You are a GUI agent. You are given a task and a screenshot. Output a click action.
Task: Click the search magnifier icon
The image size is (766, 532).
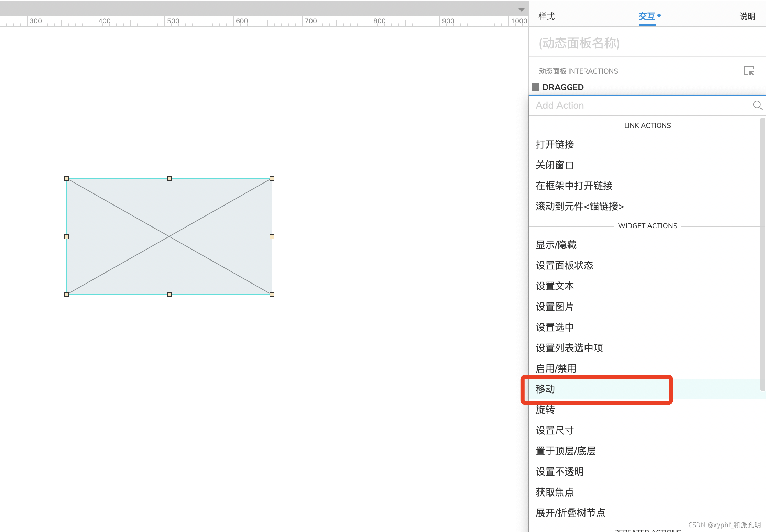click(x=758, y=105)
